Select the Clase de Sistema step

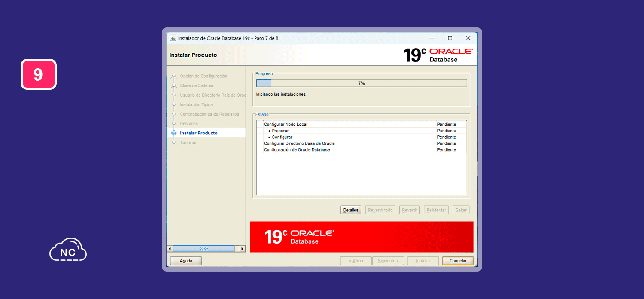(196, 85)
